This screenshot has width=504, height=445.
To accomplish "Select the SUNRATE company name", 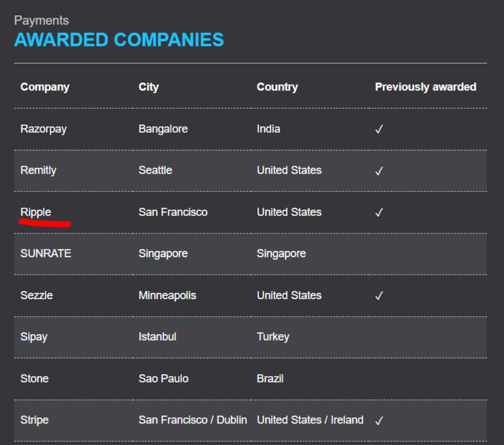I will (x=46, y=254).
